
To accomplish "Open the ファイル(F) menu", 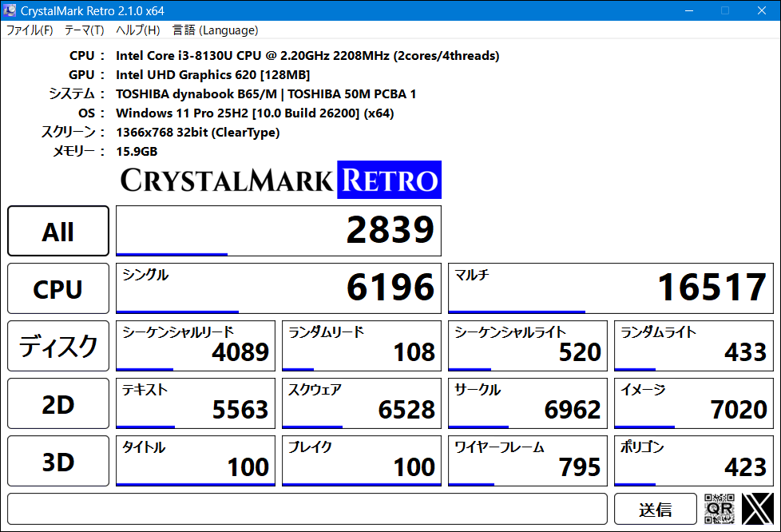I will pos(30,30).
